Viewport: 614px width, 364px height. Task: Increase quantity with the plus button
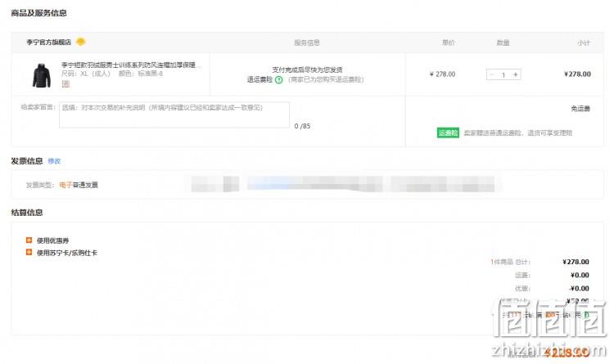pos(516,74)
